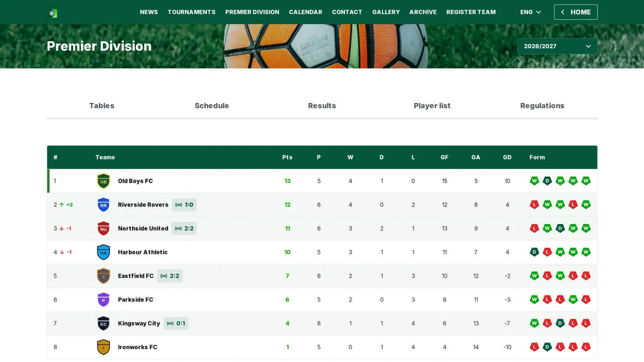Open the ENG language dropdown
Viewport: 644px width, 362px height.
pyautogui.click(x=531, y=12)
